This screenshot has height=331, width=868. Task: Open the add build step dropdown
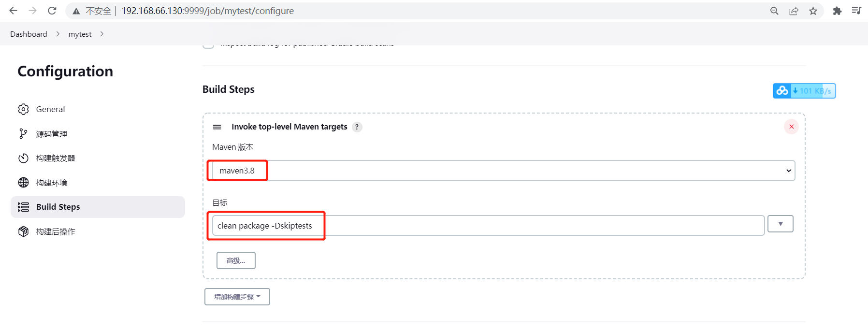tap(237, 297)
